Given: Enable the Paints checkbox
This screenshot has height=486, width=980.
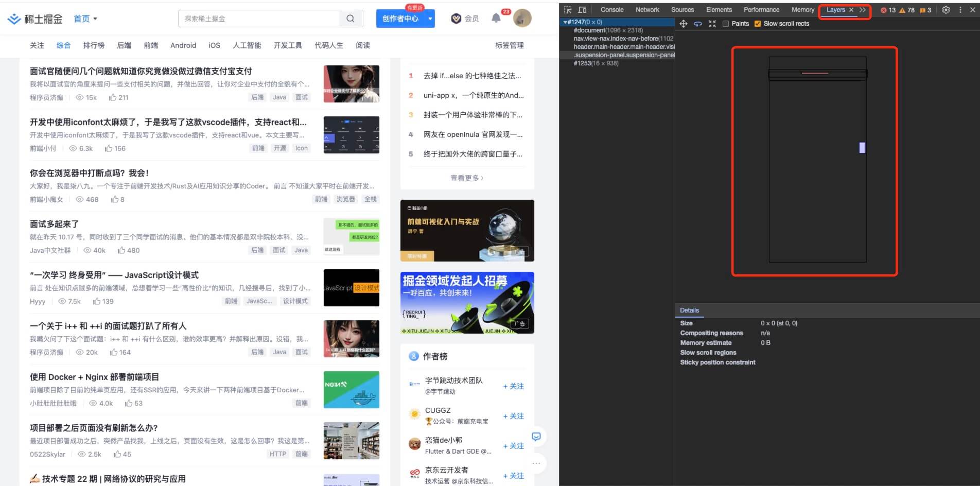Looking at the screenshot, I should tap(726, 24).
